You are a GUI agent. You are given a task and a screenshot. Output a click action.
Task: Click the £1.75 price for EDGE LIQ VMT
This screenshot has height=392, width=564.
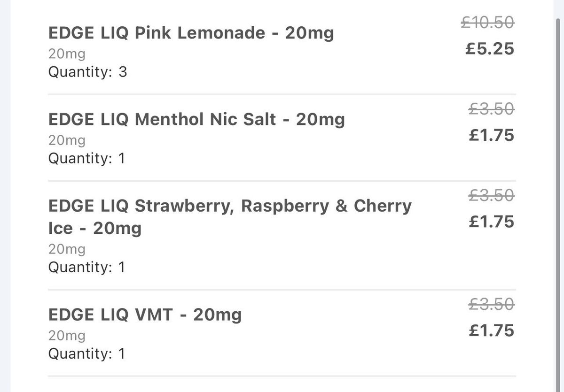tap(492, 331)
